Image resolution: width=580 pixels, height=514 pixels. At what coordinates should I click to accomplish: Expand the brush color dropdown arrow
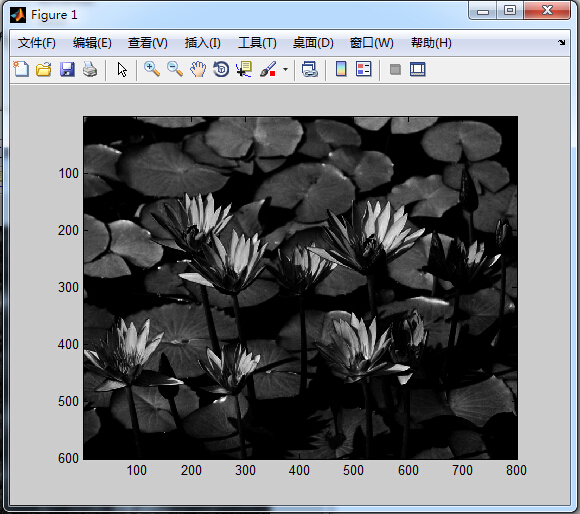285,69
